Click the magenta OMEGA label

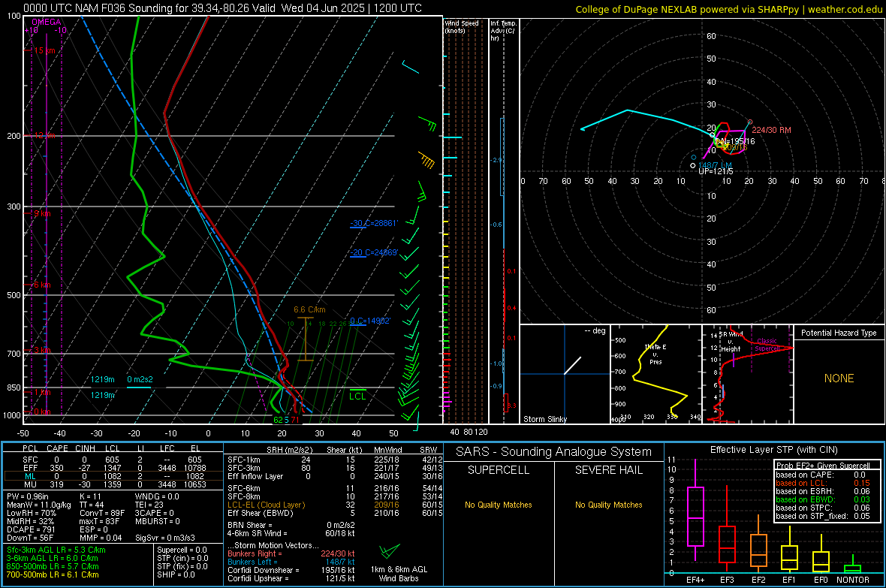pyautogui.click(x=47, y=22)
